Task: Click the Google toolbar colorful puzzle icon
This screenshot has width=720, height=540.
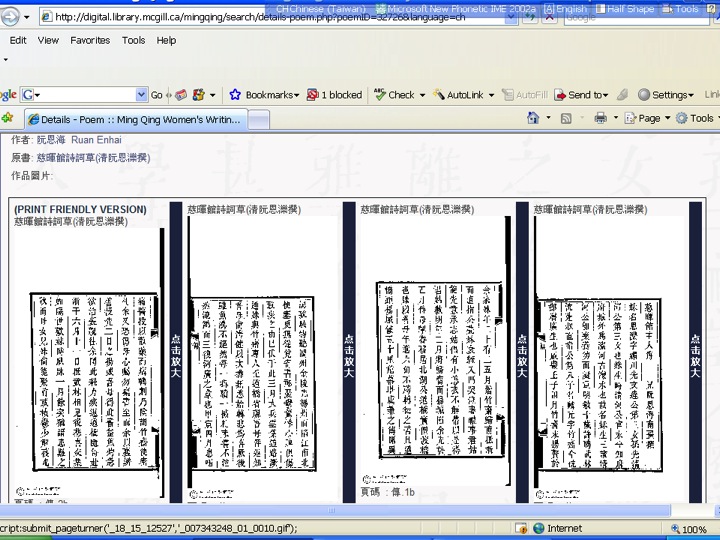Action: 199,95
